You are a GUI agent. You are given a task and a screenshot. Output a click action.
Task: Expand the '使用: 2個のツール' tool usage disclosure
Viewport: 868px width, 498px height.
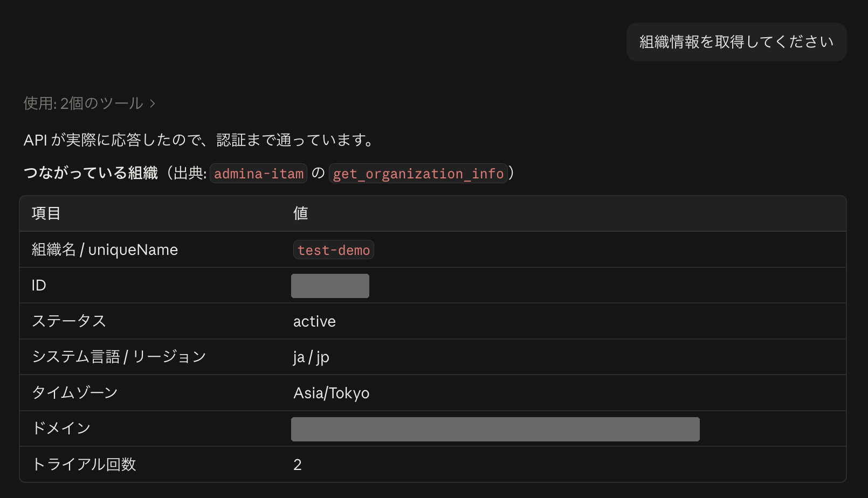click(89, 103)
